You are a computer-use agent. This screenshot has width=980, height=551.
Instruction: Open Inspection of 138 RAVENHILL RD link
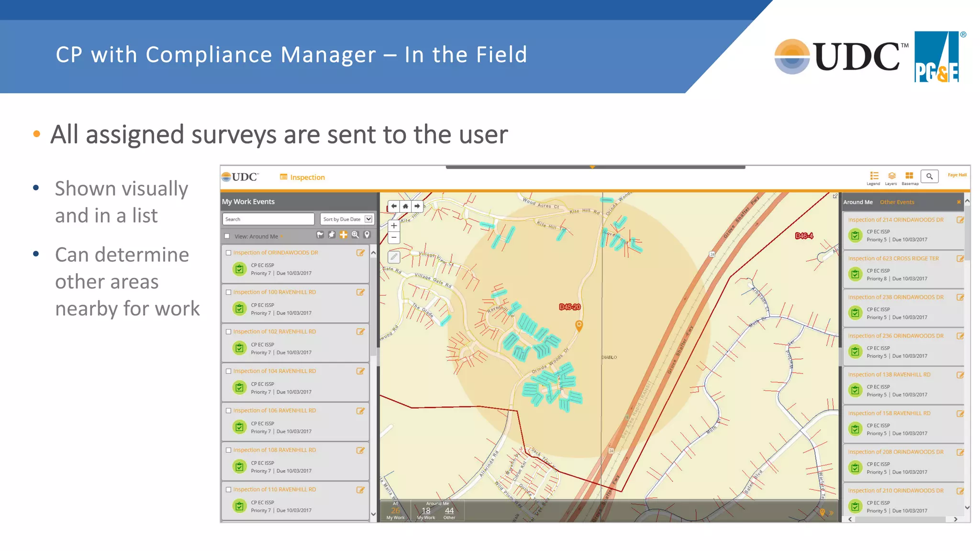pos(889,375)
